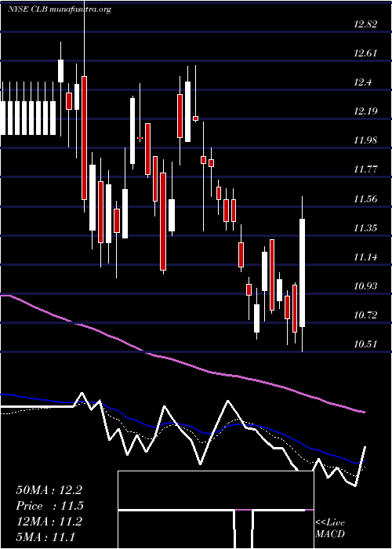
Task: Click the 10.72 price axis label
Action: 365,315
